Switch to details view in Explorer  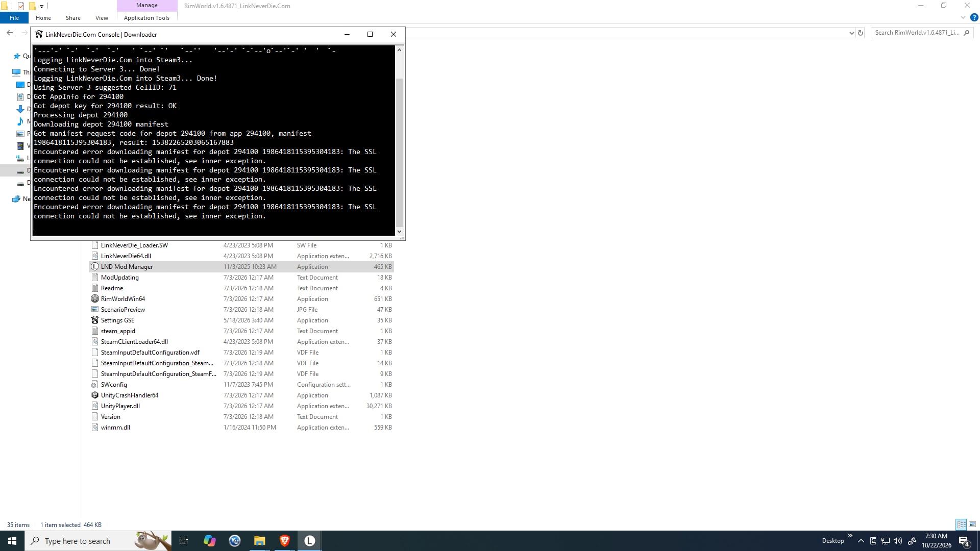tap(961, 524)
